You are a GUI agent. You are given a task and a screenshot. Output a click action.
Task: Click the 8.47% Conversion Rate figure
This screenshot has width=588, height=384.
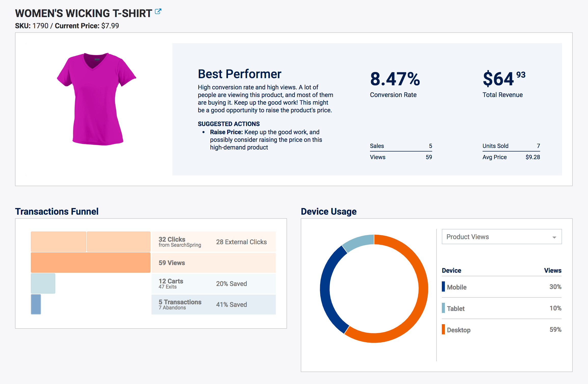[395, 79]
